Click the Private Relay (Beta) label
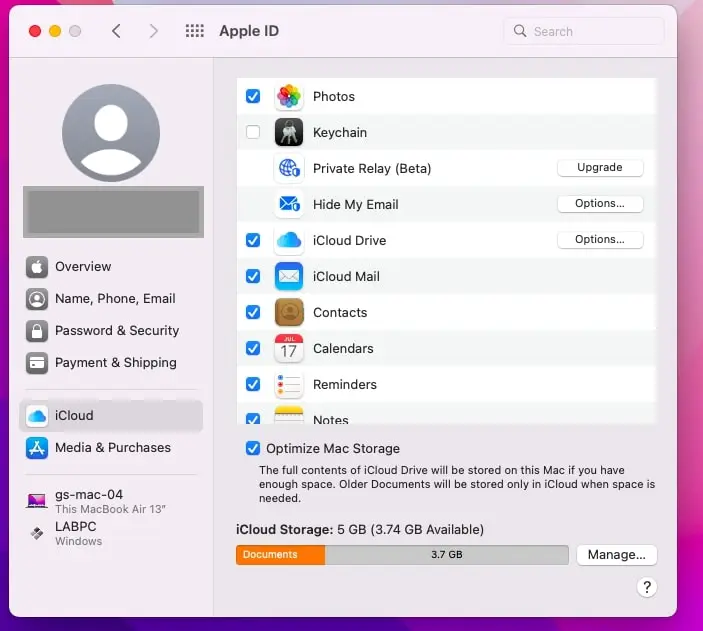The image size is (703, 631). click(x=372, y=169)
